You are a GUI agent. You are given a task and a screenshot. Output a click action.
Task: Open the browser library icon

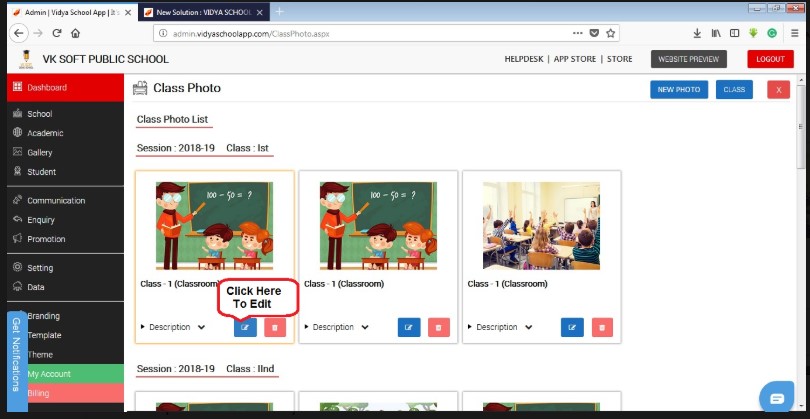716,33
